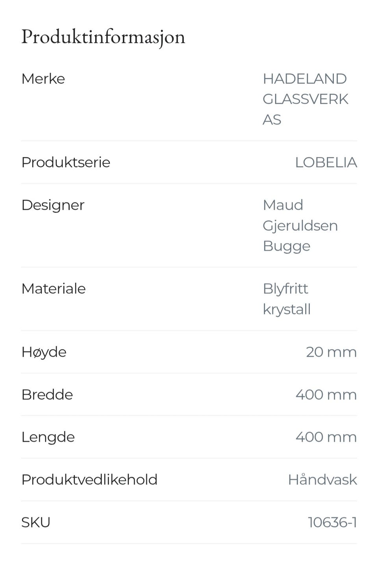The width and height of the screenshot is (378, 588).
Task: Select the HADELAND GLASSVERK AS brand value
Action: pos(305,99)
